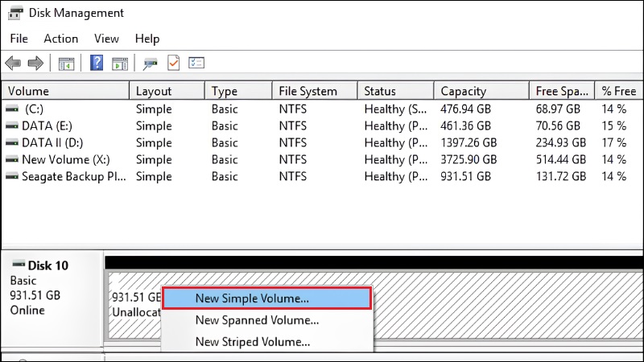Select the New Volume (X:) drive icon
The image size is (644, 362).
(x=12, y=159)
